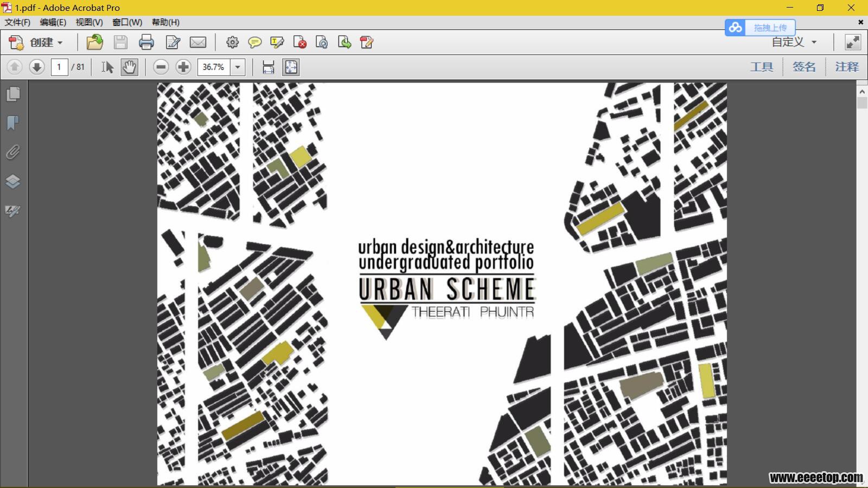Open the zoom percentage dropdown arrow

[238, 67]
